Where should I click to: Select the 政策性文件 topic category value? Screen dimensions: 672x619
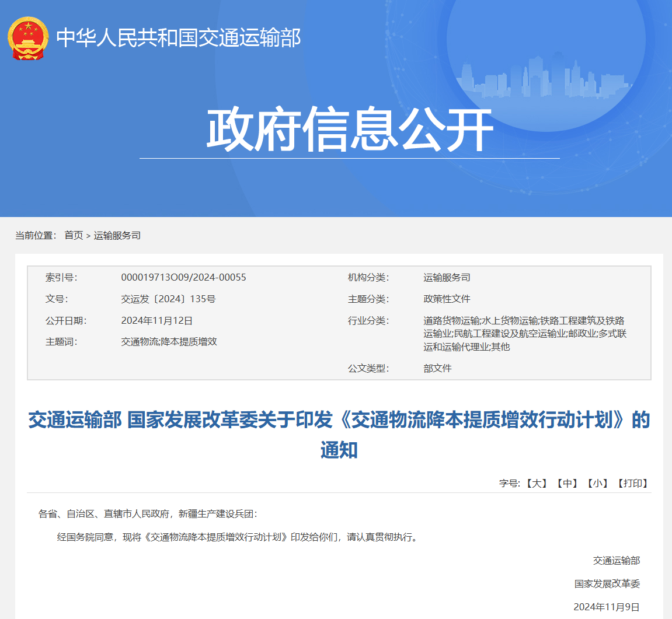tap(447, 299)
